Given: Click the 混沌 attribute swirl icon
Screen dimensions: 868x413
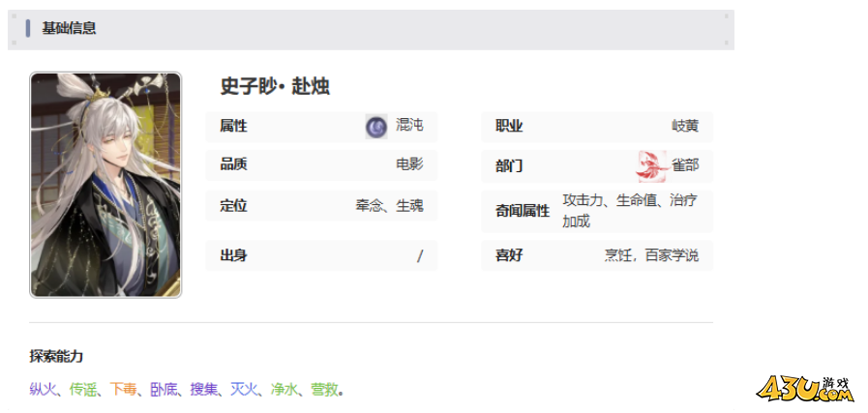Looking at the screenshot, I should click(376, 127).
